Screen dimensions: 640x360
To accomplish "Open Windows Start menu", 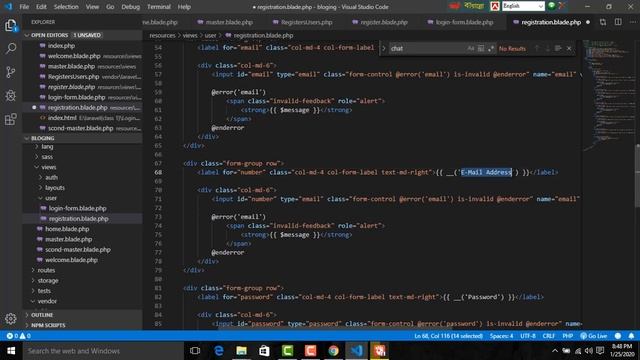I will pyautogui.click(x=11, y=351).
